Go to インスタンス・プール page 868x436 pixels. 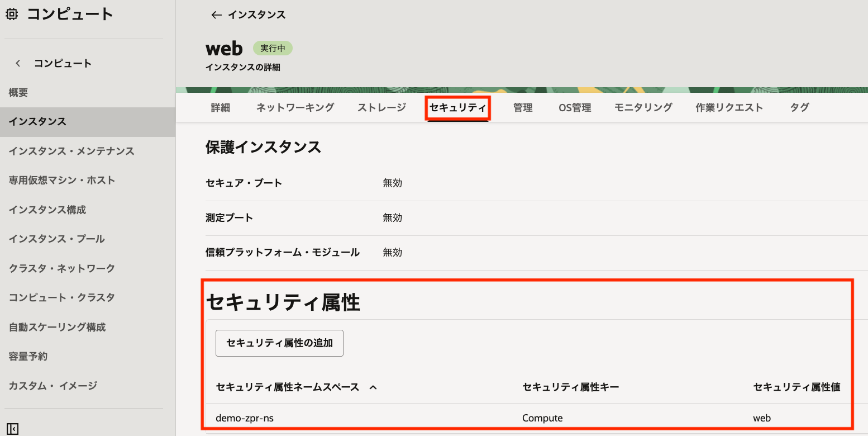56,239
